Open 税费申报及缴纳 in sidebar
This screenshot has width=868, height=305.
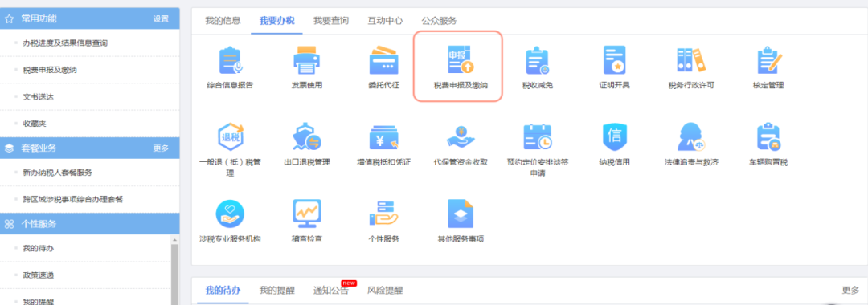49,70
